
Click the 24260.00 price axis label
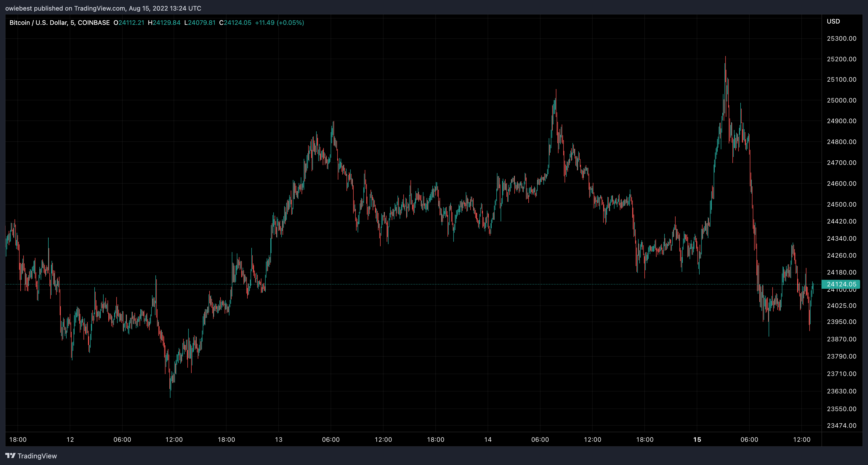click(x=841, y=255)
